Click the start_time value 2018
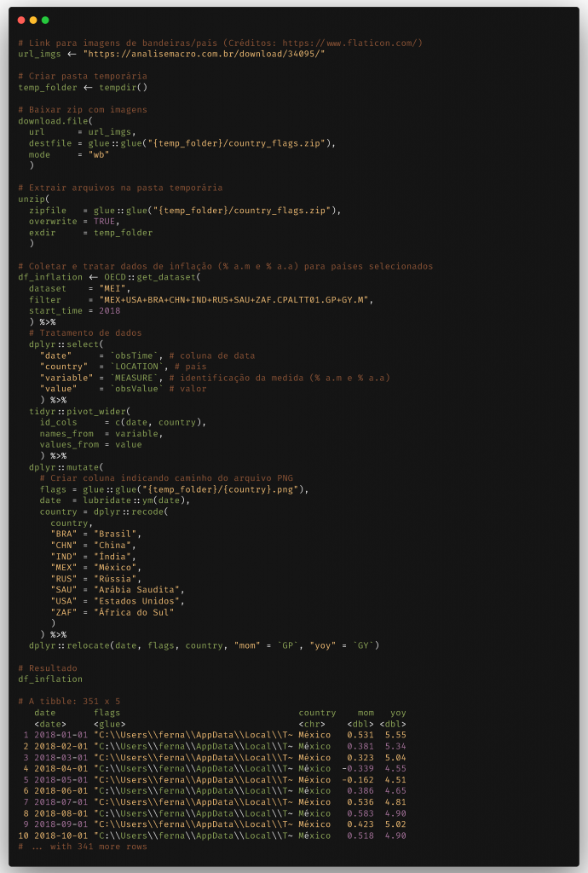Screen dimensions: 588x873 (x=109, y=310)
